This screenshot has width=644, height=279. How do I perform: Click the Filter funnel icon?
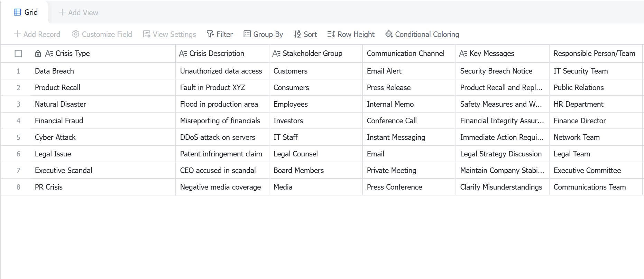click(210, 34)
